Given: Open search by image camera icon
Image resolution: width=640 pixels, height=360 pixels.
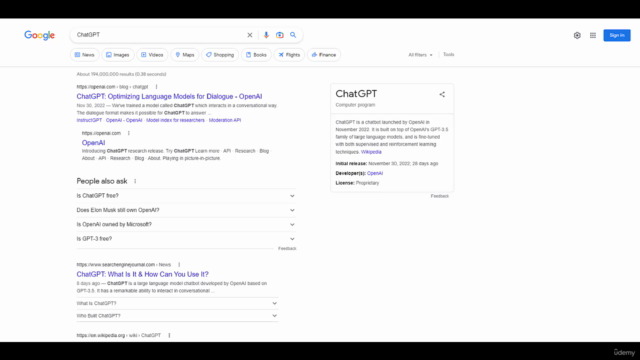Looking at the screenshot, I should [280, 35].
